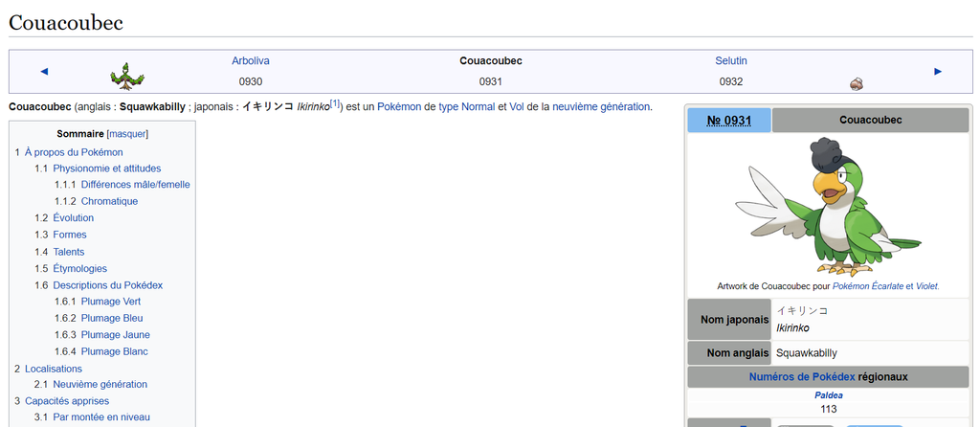Click the number 0930 under Arboliva
The width and height of the screenshot is (980, 427).
click(x=251, y=81)
